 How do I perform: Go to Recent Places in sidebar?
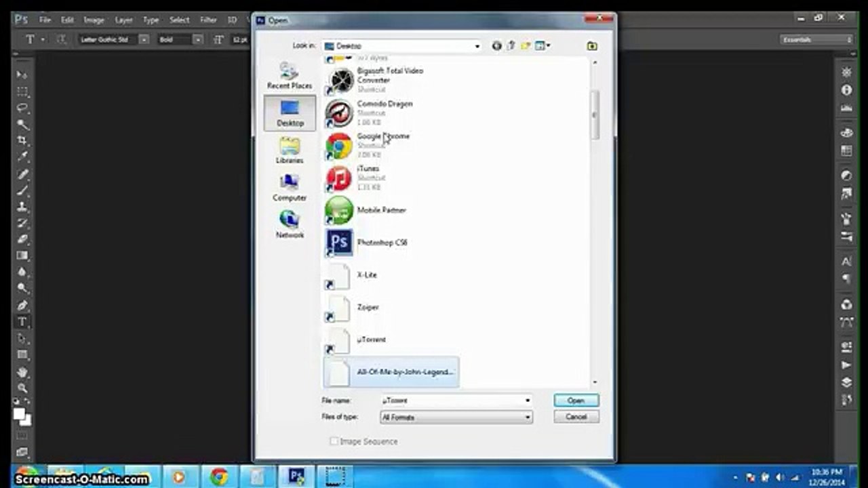pyautogui.click(x=290, y=75)
